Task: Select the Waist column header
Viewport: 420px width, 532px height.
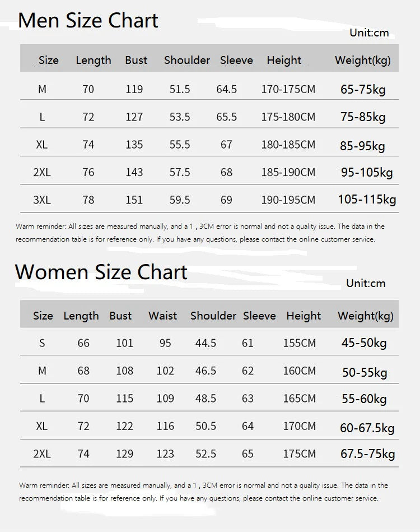Action: 162,316
